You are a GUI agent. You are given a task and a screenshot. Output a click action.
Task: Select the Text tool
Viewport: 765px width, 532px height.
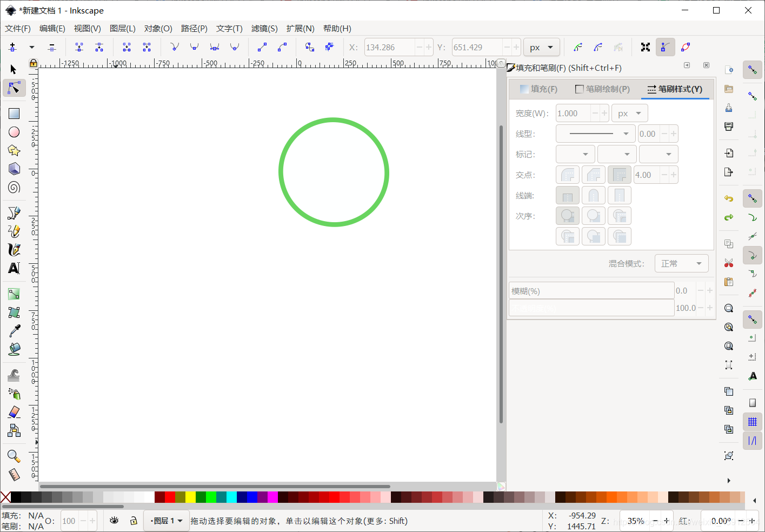[x=14, y=268]
